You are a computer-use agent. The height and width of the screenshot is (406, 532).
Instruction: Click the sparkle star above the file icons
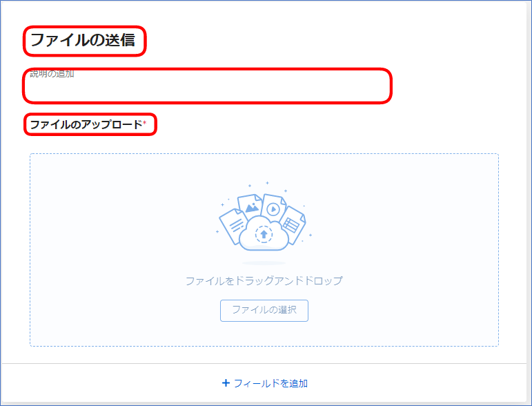click(x=267, y=183)
